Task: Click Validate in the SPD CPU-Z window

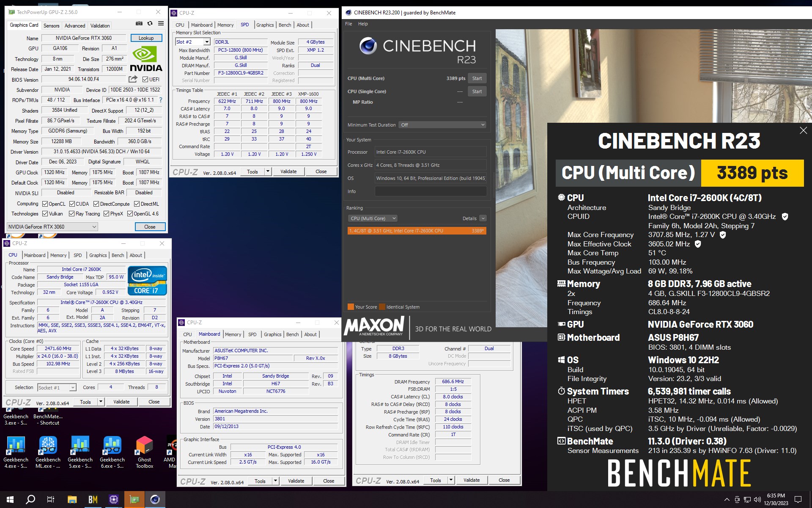Action: tap(288, 171)
